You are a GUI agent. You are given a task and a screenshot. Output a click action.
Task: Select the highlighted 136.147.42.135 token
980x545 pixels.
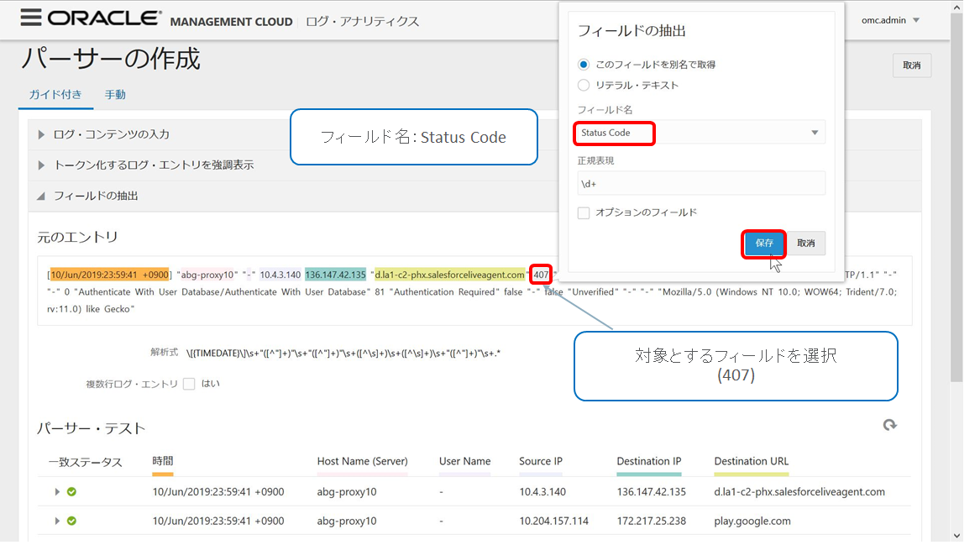tap(335, 275)
